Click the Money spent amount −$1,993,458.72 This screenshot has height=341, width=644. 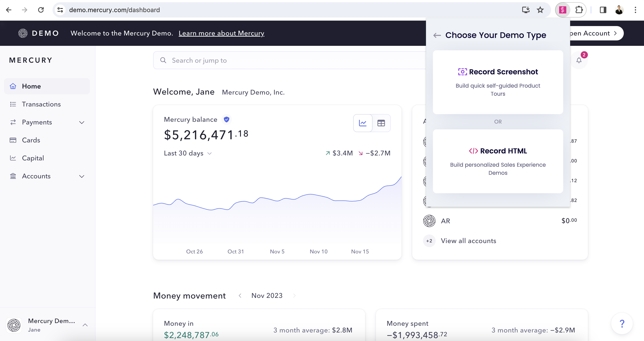pyautogui.click(x=417, y=335)
